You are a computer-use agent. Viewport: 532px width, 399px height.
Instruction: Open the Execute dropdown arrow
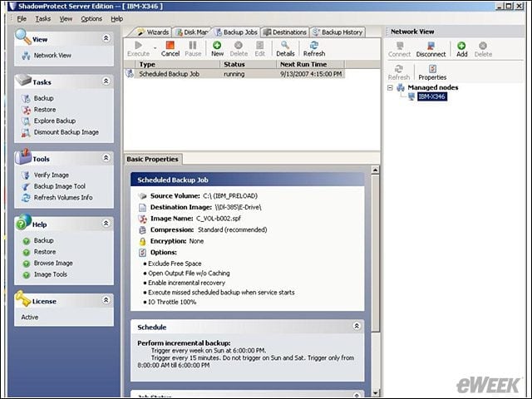tap(155, 48)
